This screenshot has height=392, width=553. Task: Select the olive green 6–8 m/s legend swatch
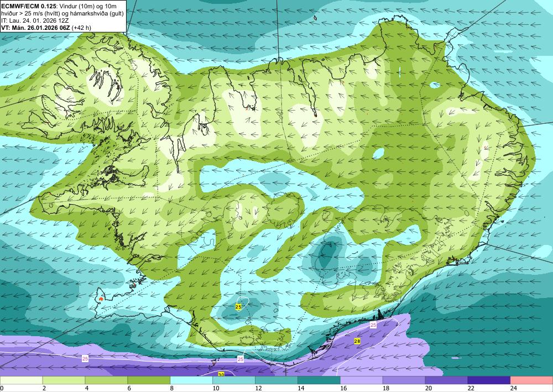tap(149, 380)
